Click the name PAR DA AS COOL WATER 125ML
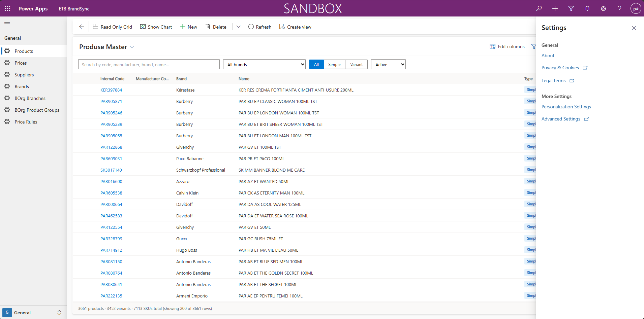 (270, 205)
